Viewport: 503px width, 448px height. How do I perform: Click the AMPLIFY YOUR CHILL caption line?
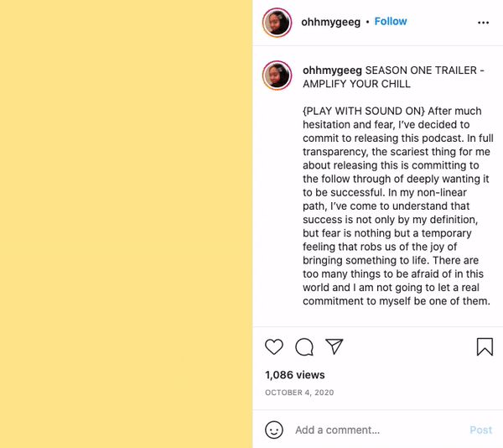click(356, 84)
